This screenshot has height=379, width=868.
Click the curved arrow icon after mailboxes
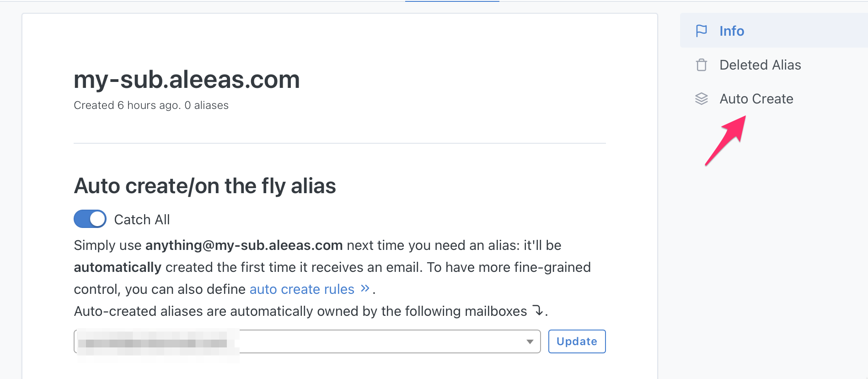coord(538,311)
